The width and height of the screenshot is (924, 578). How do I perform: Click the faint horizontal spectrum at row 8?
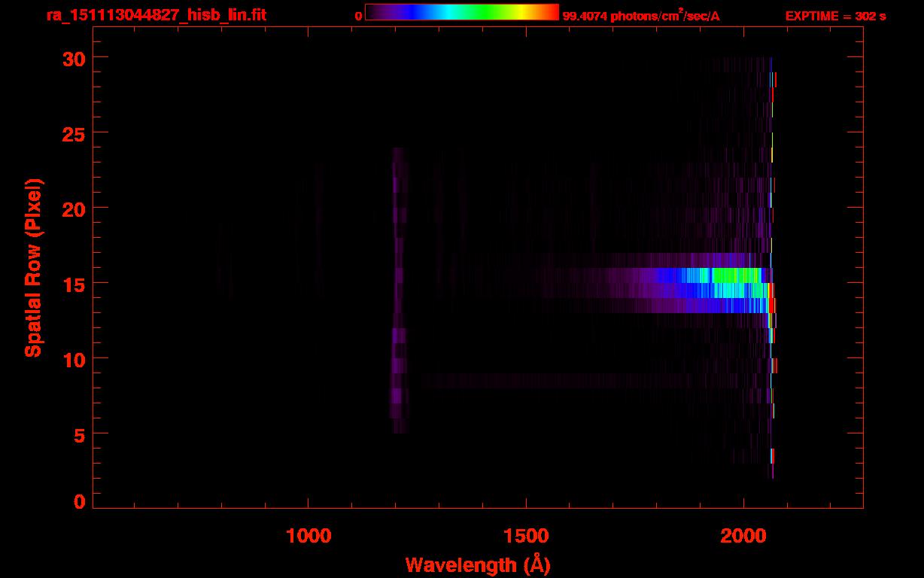pyautogui.click(x=553, y=381)
